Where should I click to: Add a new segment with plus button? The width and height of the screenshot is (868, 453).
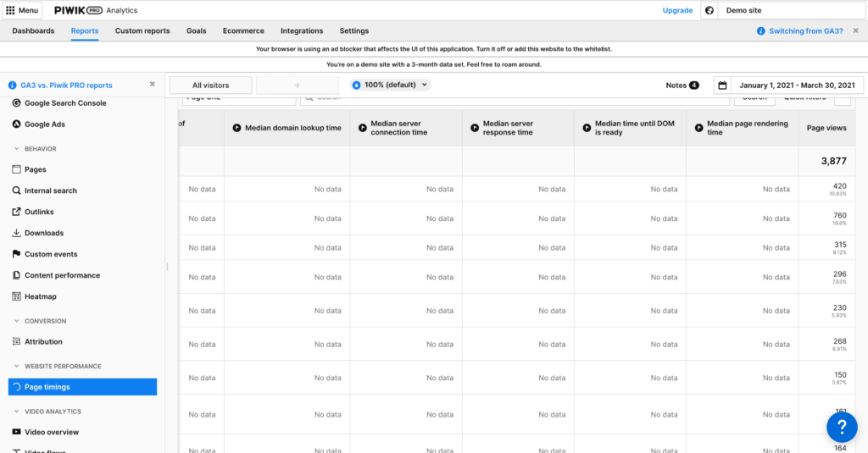298,86
